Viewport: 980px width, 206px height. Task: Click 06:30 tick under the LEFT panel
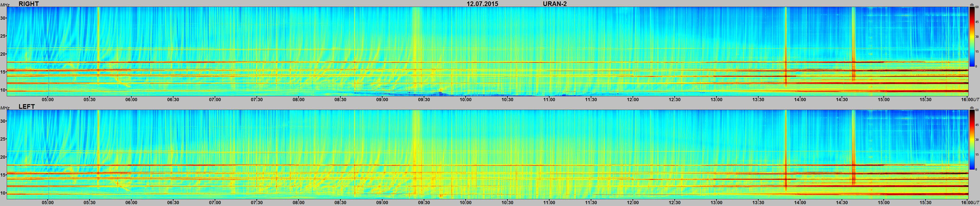(173, 203)
